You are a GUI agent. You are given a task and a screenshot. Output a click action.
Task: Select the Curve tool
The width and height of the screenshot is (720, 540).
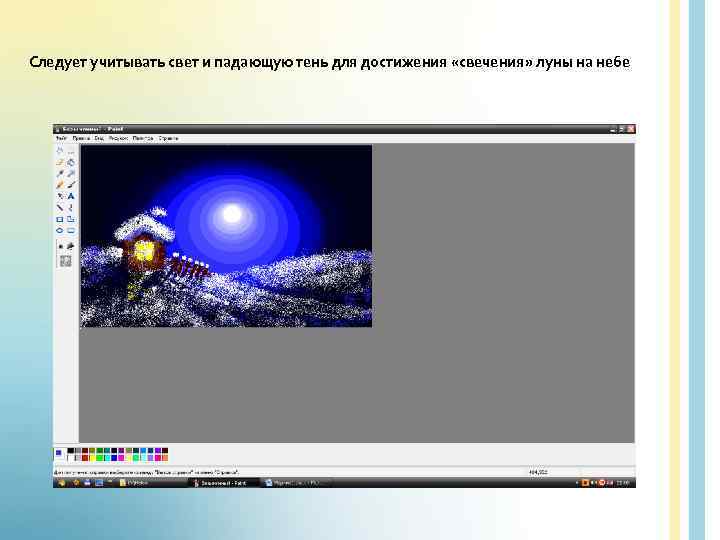(x=71, y=208)
